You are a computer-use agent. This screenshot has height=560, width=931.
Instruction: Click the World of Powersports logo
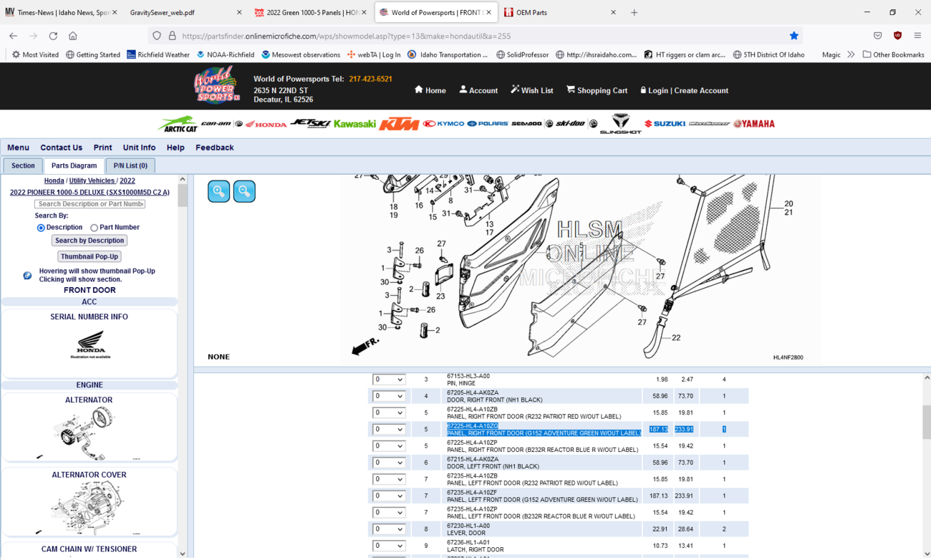pyautogui.click(x=216, y=85)
